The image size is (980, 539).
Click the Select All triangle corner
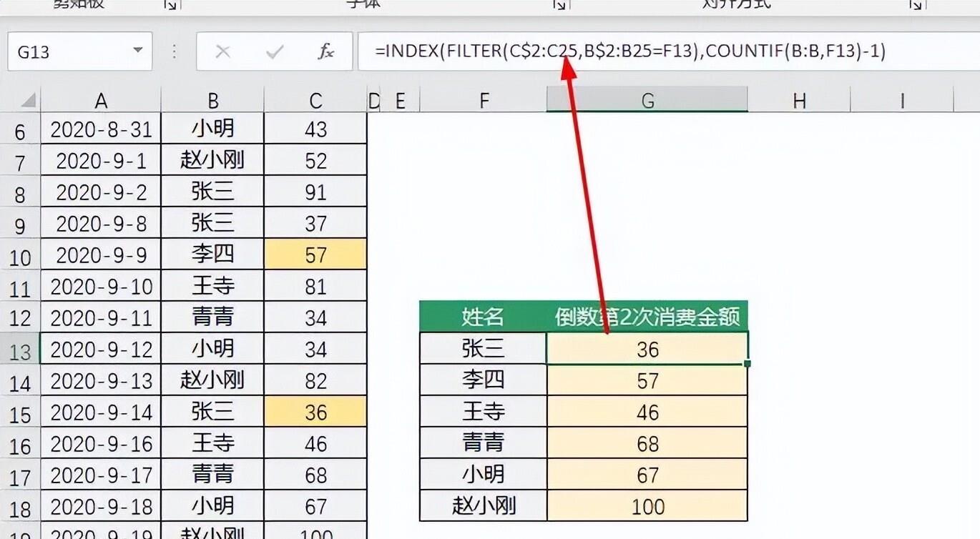tap(27, 101)
